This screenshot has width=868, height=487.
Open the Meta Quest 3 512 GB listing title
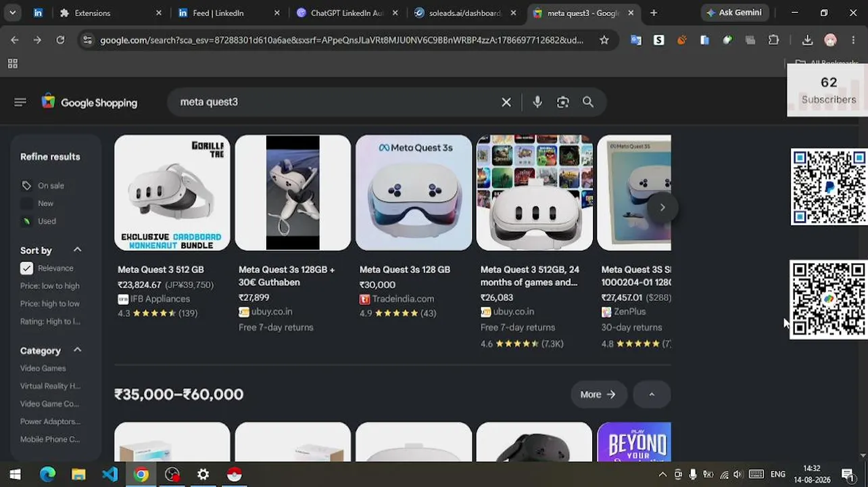tap(161, 269)
